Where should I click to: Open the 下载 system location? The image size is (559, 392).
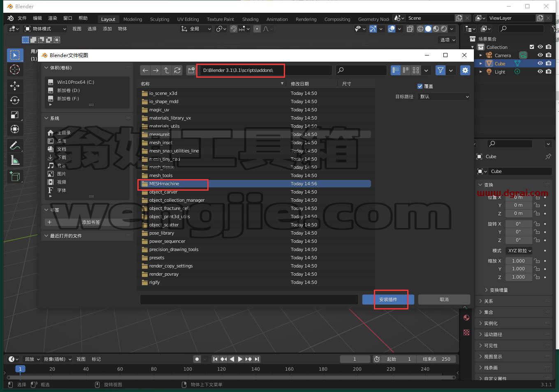pos(62,157)
